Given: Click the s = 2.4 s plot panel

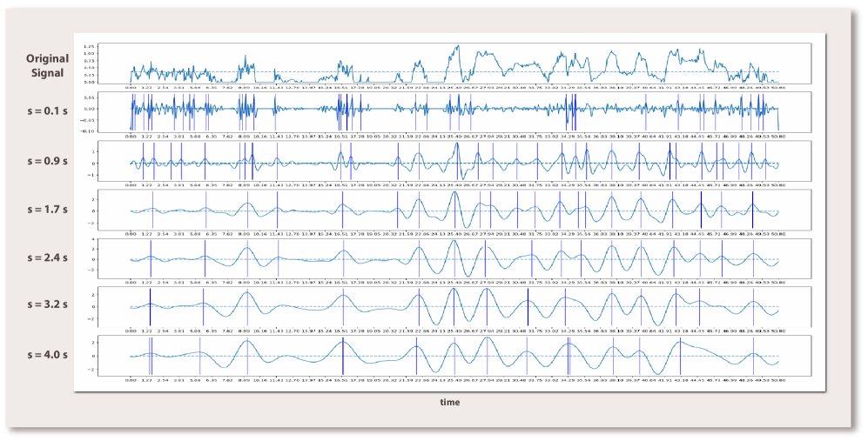Looking at the screenshot, I should click(453, 259).
